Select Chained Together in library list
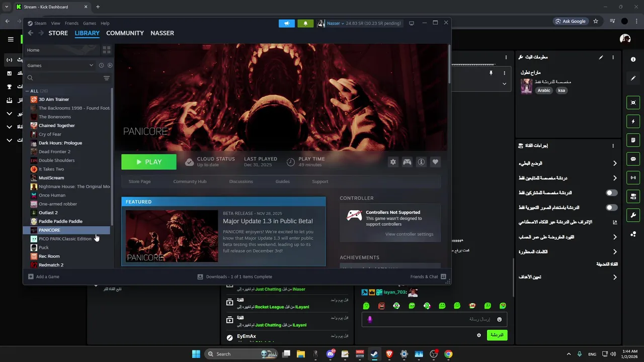Viewport: 644px width, 362px height. pos(67,126)
